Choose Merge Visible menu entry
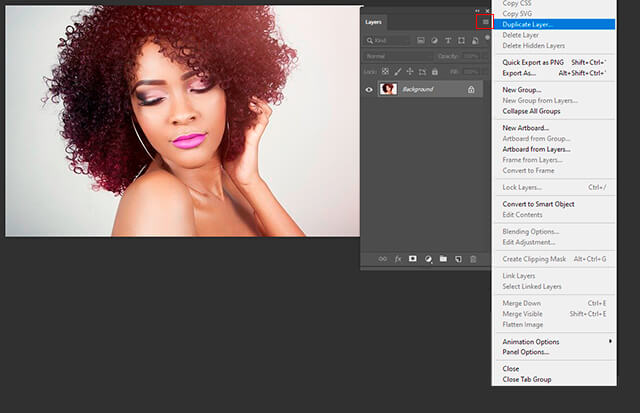 tap(554, 314)
